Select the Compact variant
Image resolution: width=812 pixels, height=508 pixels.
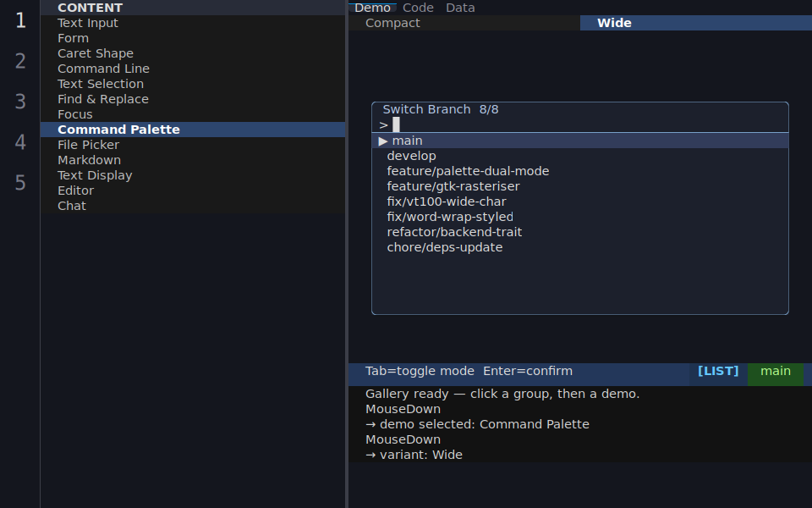464,23
